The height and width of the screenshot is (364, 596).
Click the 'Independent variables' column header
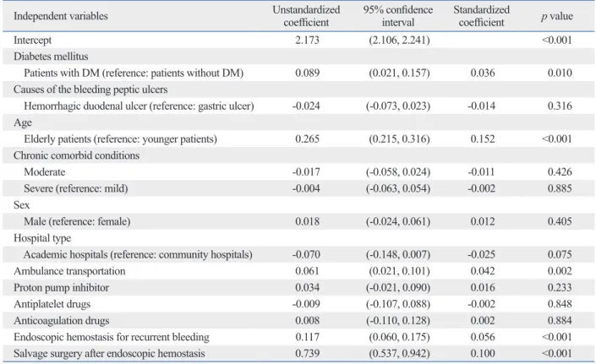(x=61, y=16)
